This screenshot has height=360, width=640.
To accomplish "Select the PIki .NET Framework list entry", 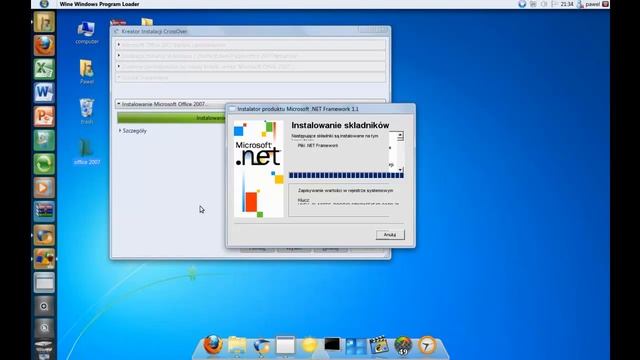I will 318,145.
